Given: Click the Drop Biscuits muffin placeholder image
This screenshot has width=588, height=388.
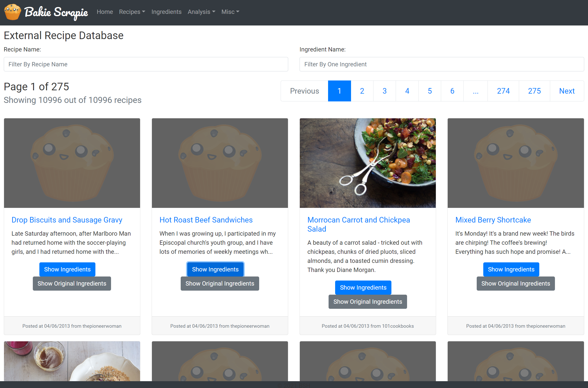Looking at the screenshot, I should pos(72,163).
